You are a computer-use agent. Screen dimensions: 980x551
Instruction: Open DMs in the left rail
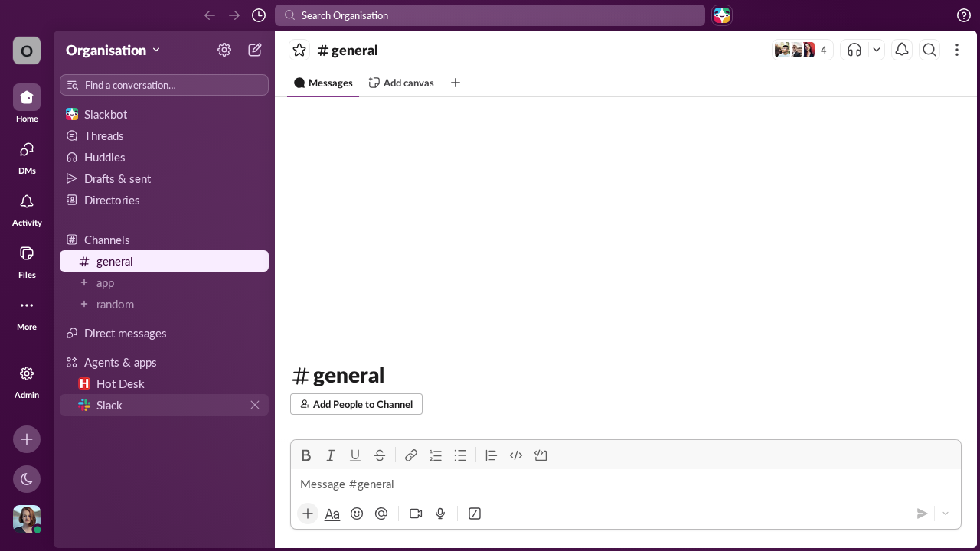27,155
